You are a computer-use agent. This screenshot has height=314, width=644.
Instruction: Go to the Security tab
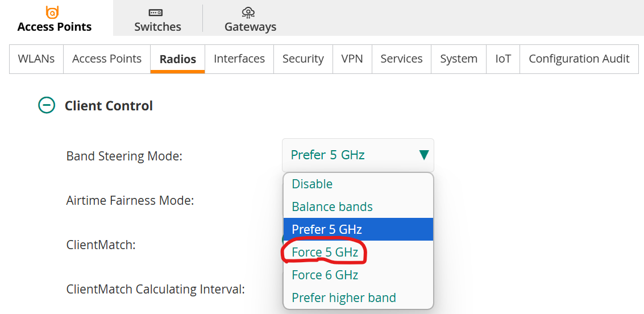(x=303, y=59)
